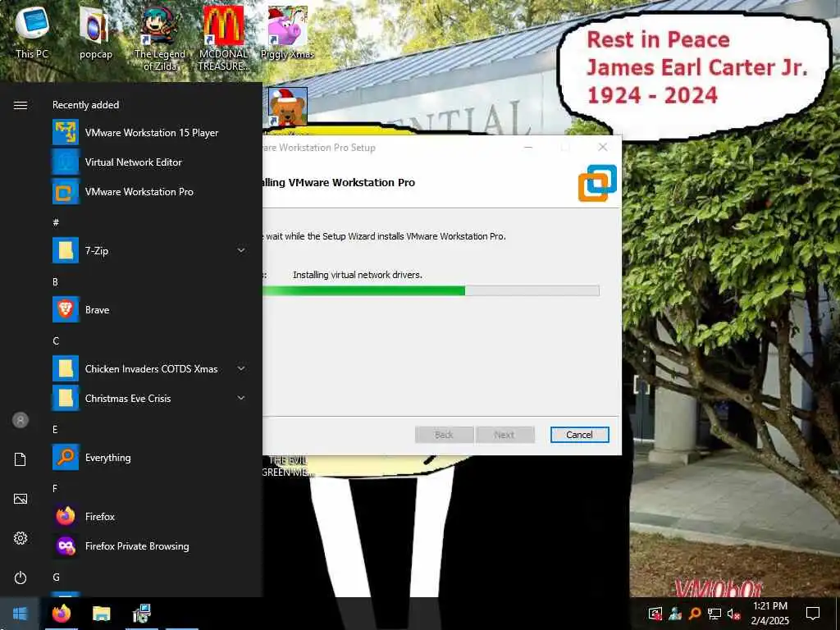Click the VMware logo in setup dialog
The width and height of the screenshot is (840, 630).
(x=598, y=183)
